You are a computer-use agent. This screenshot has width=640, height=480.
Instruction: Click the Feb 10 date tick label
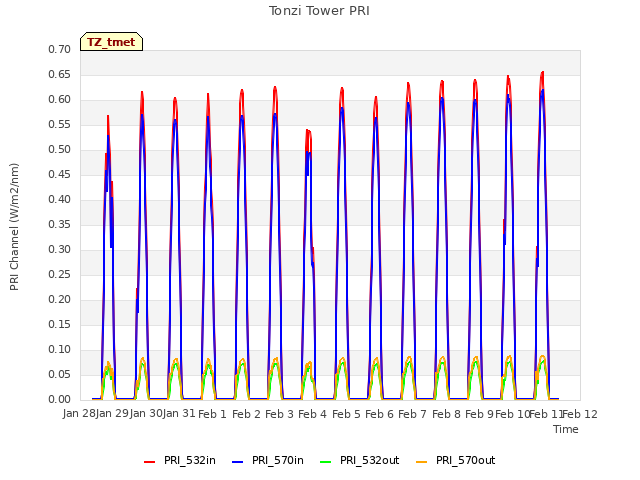tap(513, 414)
